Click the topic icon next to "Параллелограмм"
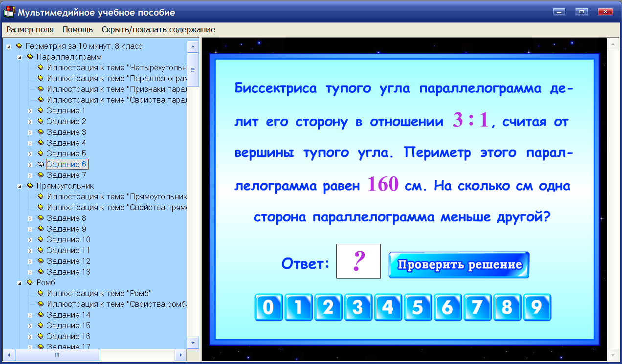Image resolution: width=622 pixels, height=364 pixels. click(x=30, y=57)
